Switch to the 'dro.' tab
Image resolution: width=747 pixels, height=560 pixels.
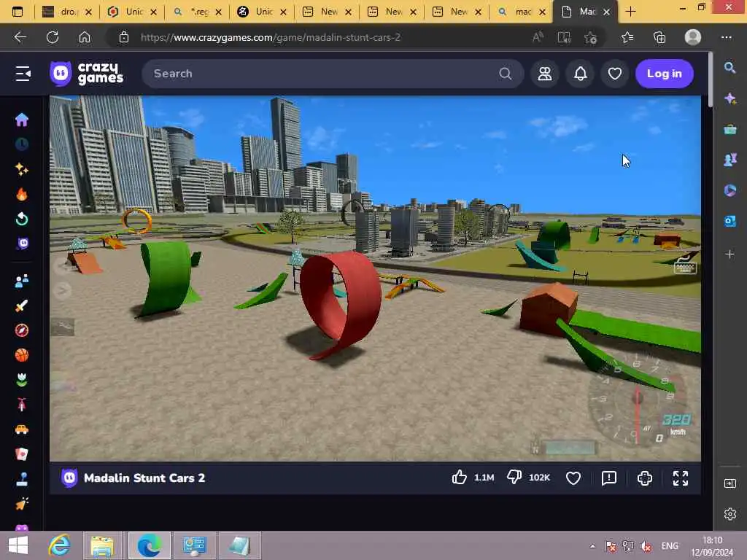pos(66,12)
